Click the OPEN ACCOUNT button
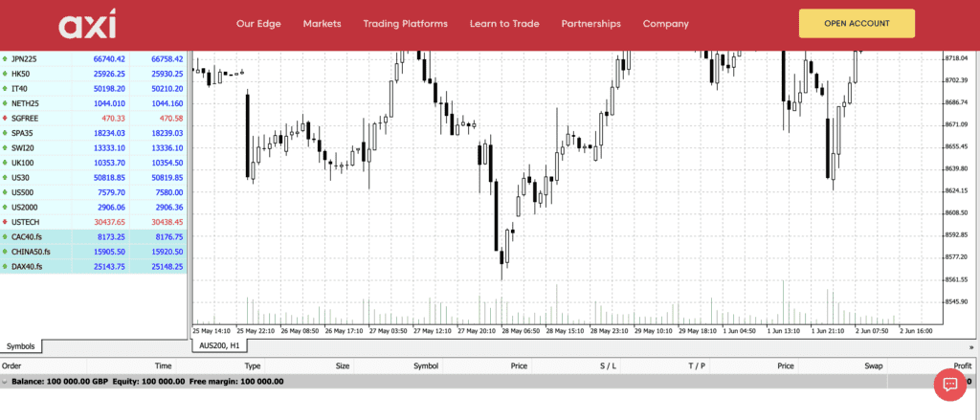Screen dimensions: 980x420 (857, 24)
